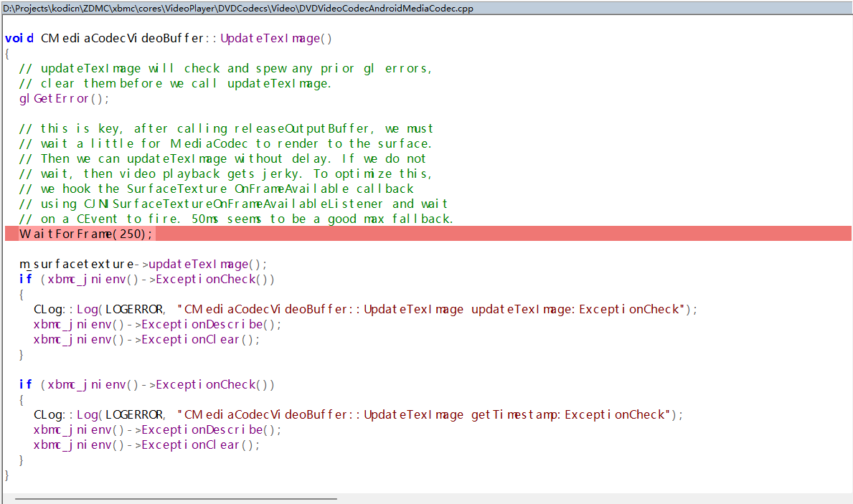Viewport: 853px width, 504px height.
Task: Click the file path in the title bar
Action: 237,8
